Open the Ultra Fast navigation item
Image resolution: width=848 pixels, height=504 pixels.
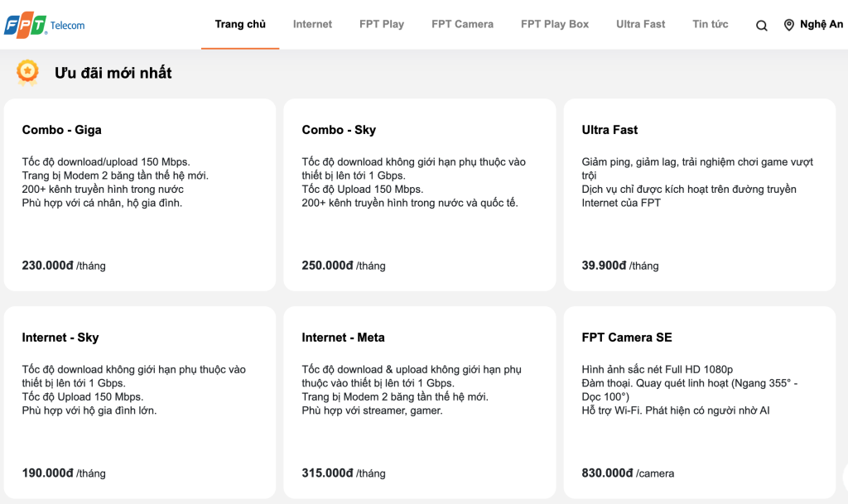(640, 24)
